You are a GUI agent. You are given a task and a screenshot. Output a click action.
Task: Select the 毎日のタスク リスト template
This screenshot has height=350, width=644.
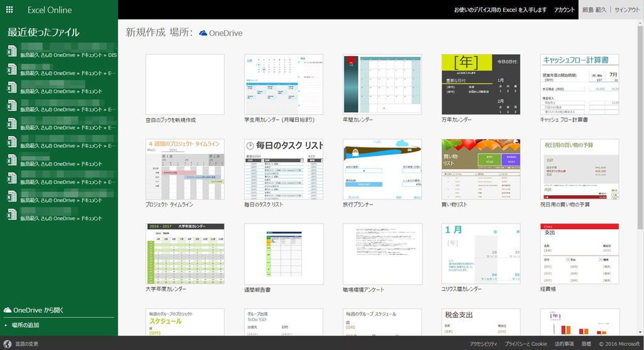coord(284,169)
